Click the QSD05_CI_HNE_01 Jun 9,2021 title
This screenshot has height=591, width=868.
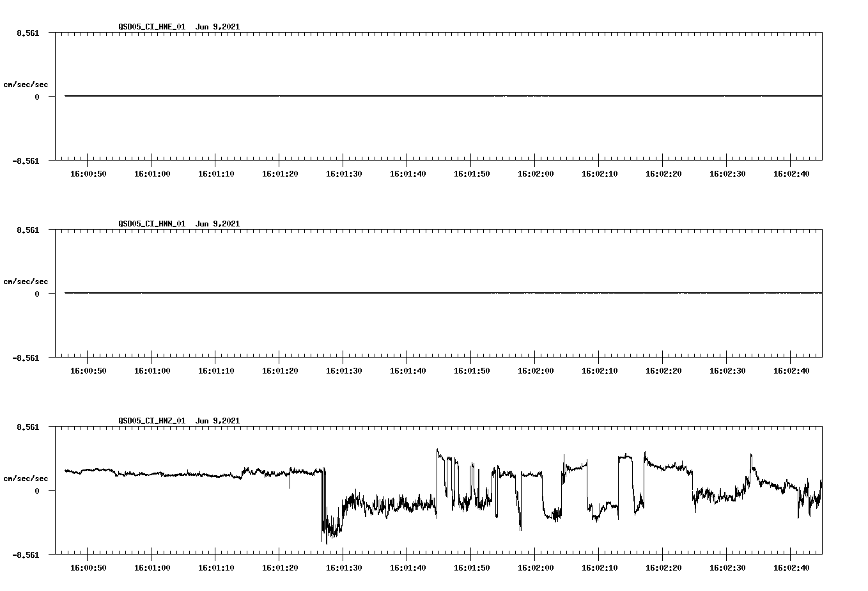[x=179, y=27]
